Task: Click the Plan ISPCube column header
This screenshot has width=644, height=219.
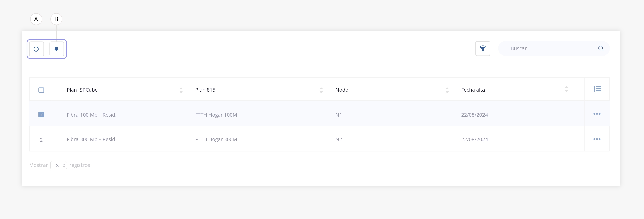Action: coord(82,90)
